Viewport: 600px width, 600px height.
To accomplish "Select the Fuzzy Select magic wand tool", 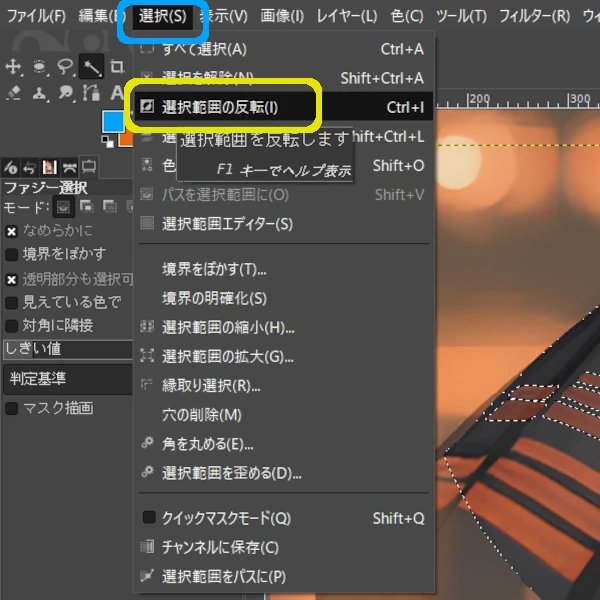I will [x=91, y=66].
